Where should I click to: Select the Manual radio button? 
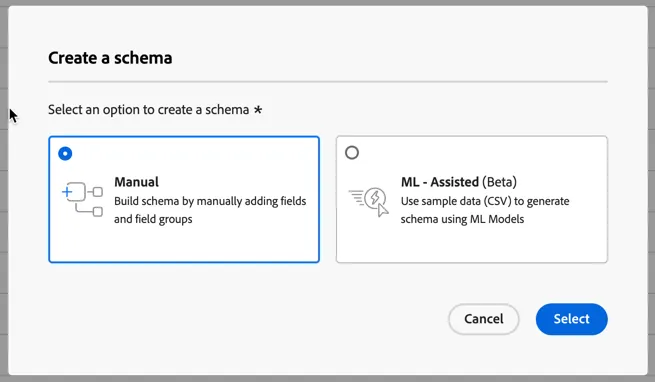point(65,153)
